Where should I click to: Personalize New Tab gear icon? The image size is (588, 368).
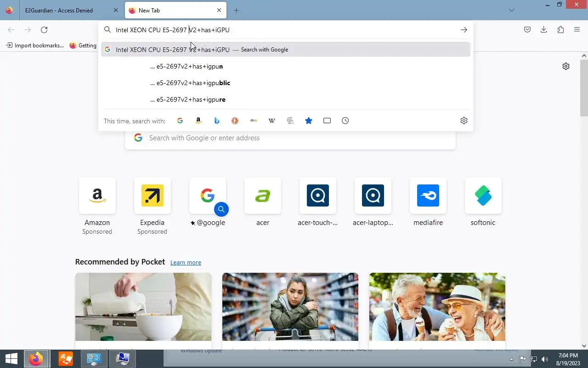[566, 66]
